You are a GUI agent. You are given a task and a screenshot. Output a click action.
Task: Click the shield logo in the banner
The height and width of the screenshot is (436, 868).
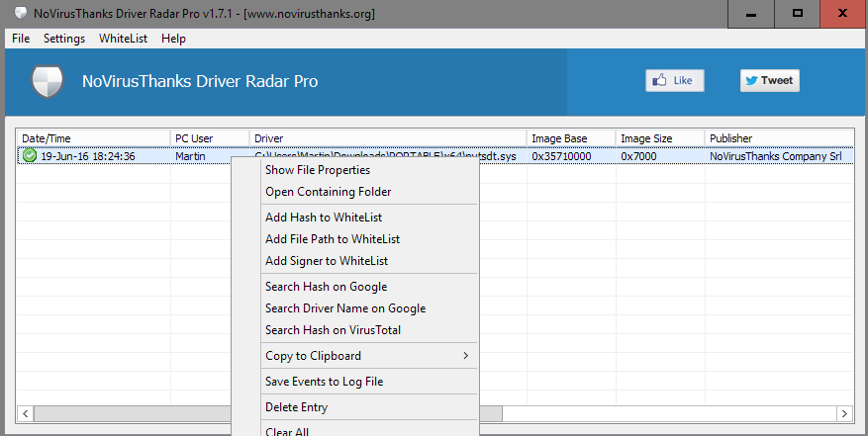[x=48, y=81]
